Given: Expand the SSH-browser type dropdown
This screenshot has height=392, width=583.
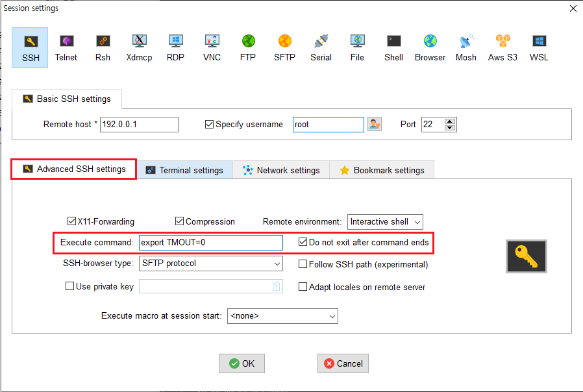Looking at the screenshot, I should tap(211, 263).
